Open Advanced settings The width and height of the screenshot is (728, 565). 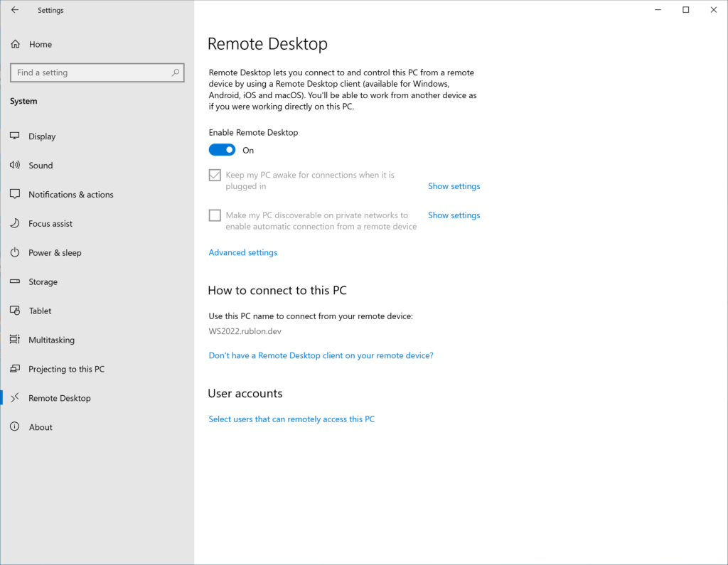click(x=242, y=252)
